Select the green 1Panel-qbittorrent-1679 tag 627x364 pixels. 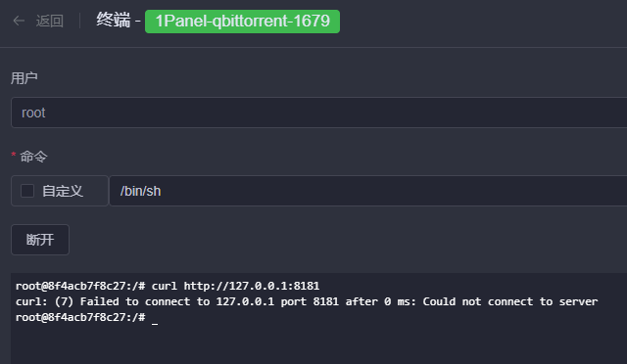[242, 22]
